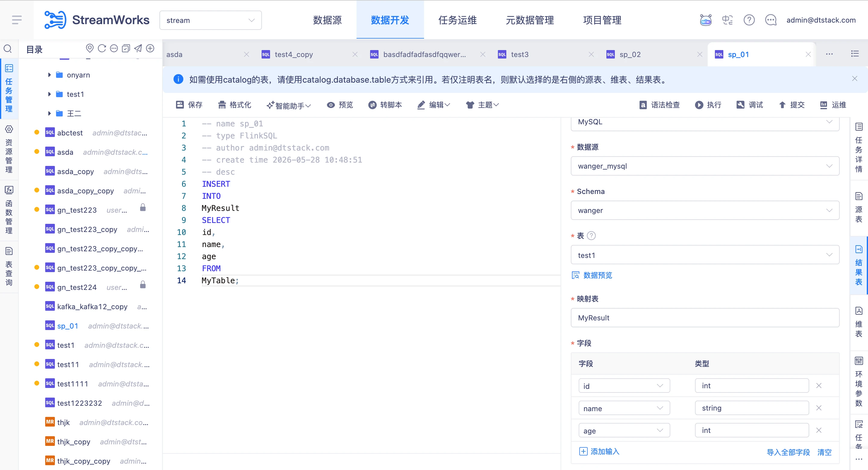Viewport: 868px width, 470px height.
Task: Show more tabs ellipsis
Action: click(x=829, y=54)
